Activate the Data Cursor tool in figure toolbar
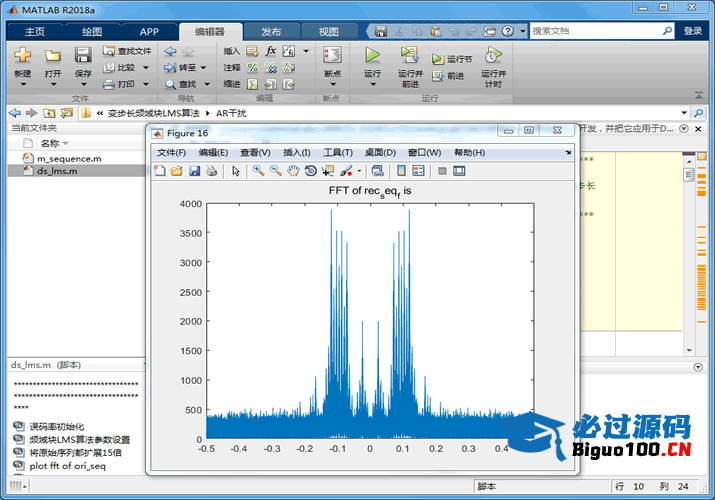 tap(328, 171)
